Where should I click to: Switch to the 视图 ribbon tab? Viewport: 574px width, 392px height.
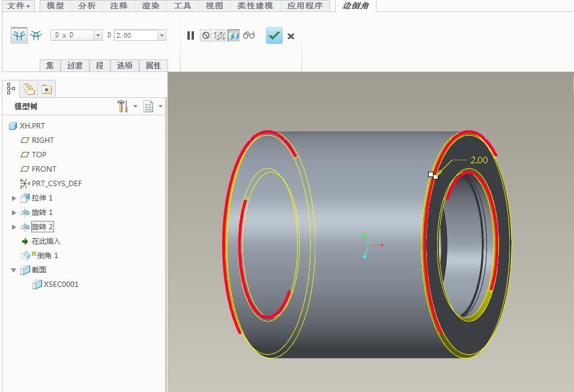[214, 6]
